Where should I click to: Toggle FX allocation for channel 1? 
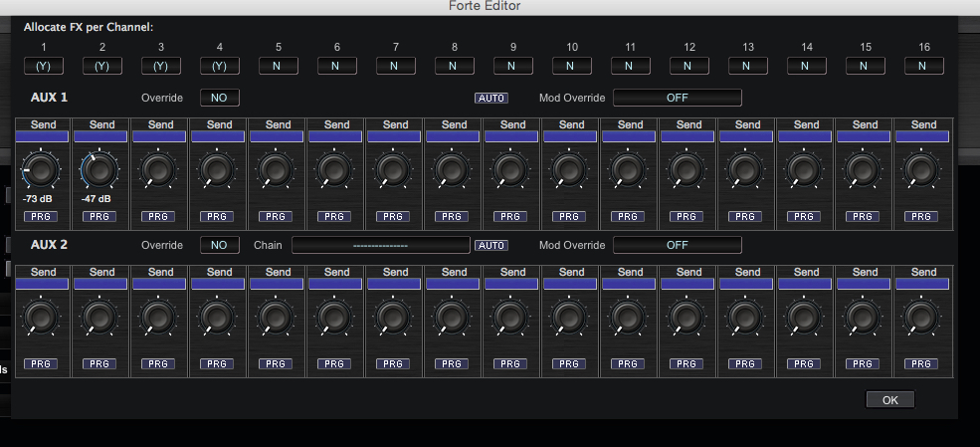(43, 66)
